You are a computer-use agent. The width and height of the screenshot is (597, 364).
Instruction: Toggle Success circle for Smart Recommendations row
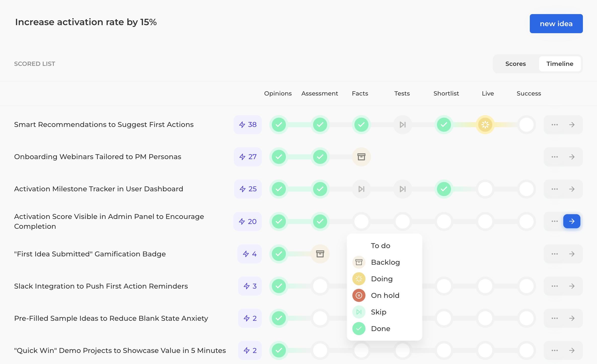pos(526,125)
